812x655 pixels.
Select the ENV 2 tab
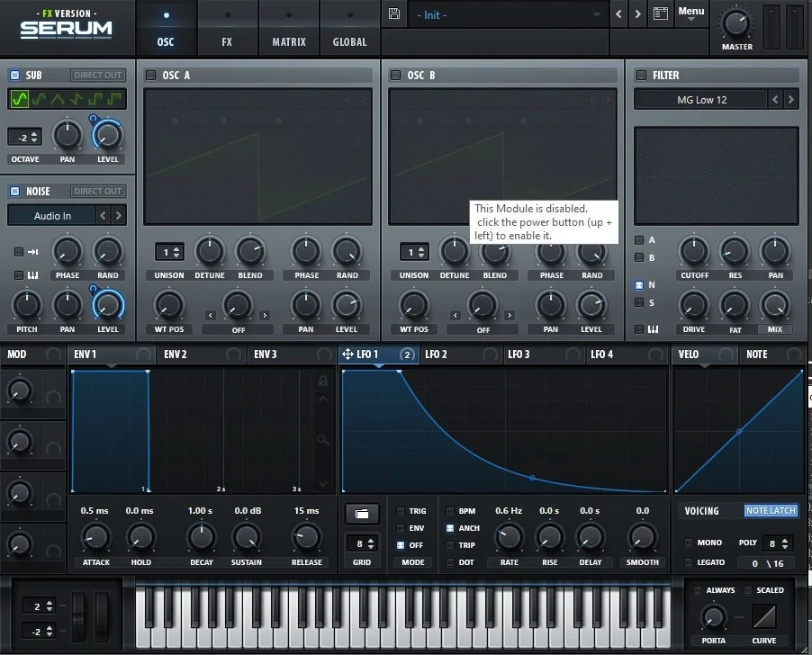[x=201, y=354]
